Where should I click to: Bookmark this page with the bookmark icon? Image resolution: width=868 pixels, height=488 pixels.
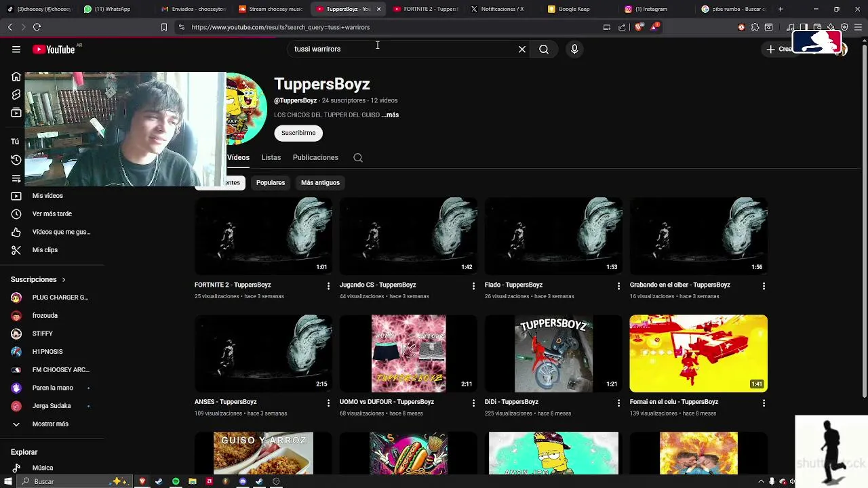coord(163,27)
